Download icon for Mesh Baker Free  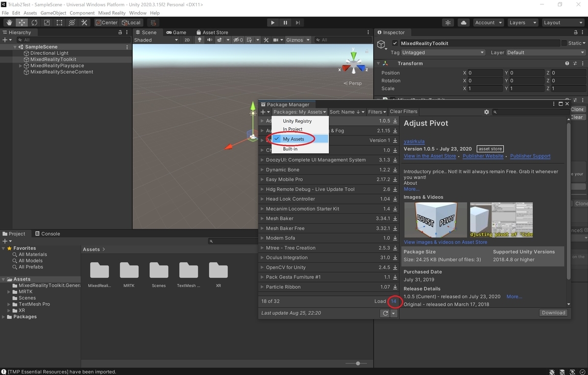(x=395, y=228)
